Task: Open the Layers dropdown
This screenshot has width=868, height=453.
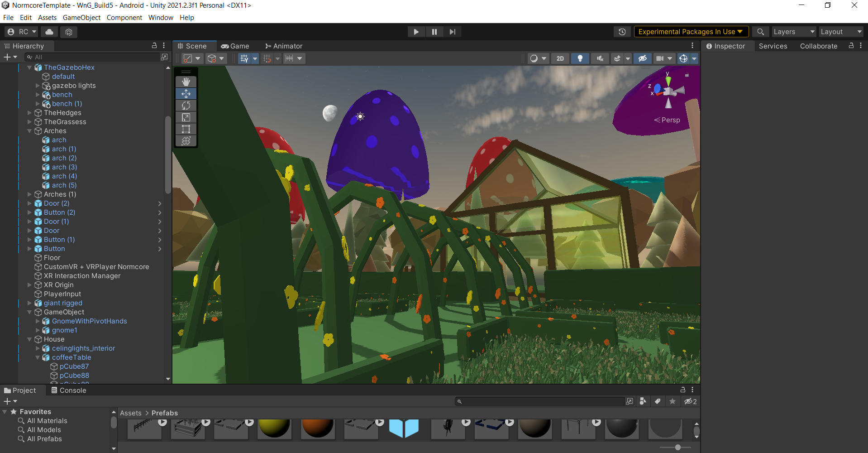Action: coord(793,32)
